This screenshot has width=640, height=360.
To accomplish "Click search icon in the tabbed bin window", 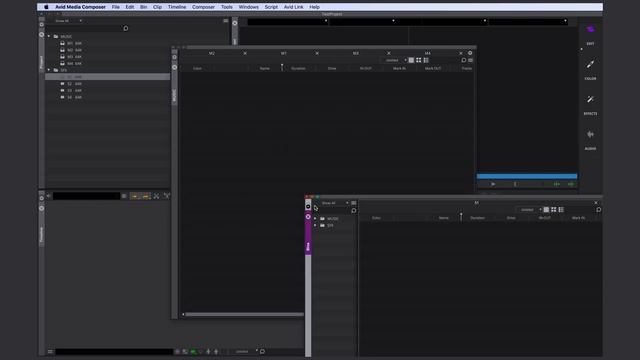I will [464, 60].
